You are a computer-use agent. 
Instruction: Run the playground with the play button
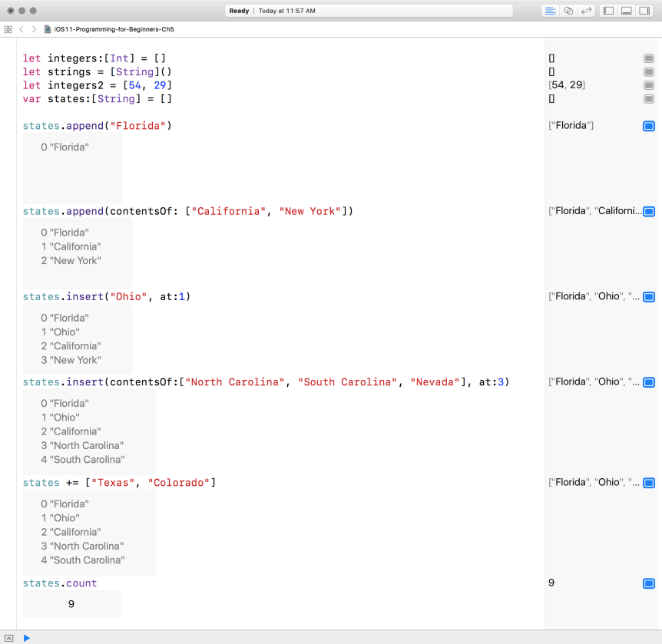tap(27, 638)
